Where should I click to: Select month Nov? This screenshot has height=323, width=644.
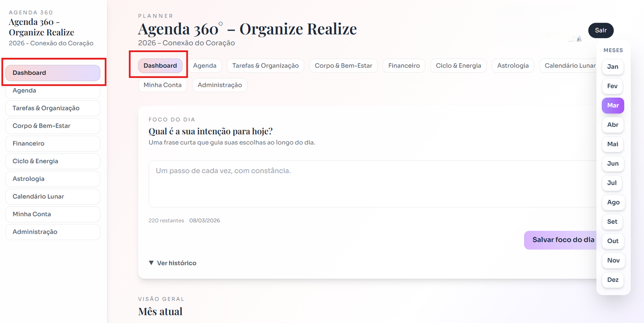[x=613, y=260]
